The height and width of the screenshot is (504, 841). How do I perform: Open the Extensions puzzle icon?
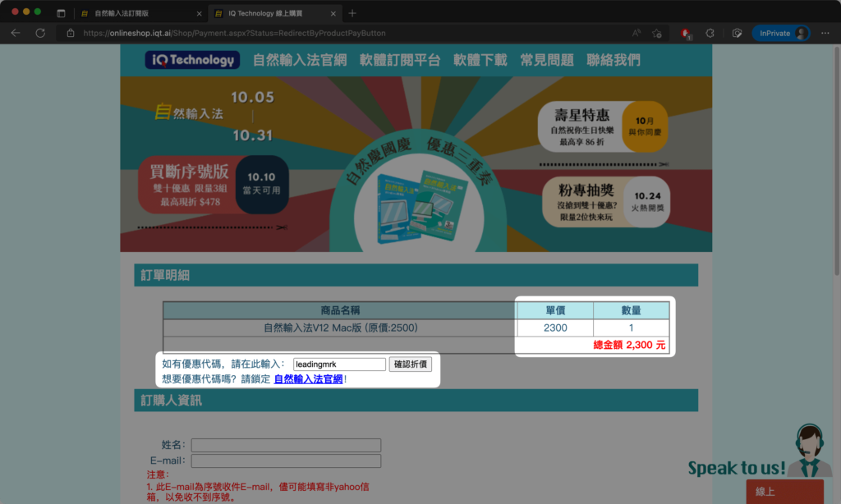(710, 33)
